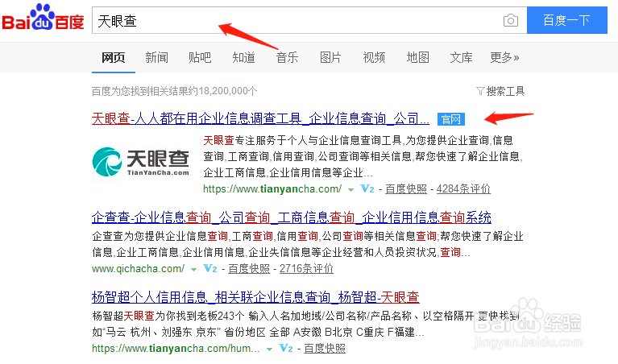The width and height of the screenshot is (618, 364).
Task: Click V2 badge on qichacha.com result
Action: [210, 269]
